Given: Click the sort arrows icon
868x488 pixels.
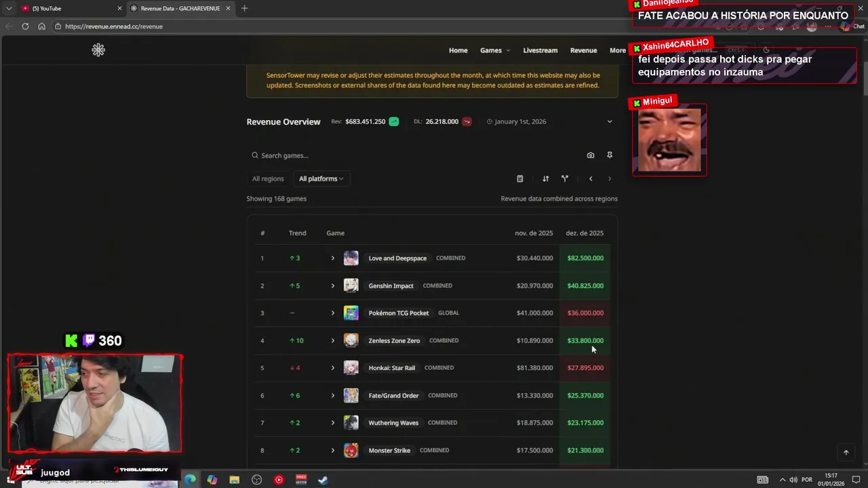Looking at the screenshot, I should pyautogui.click(x=545, y=179).
